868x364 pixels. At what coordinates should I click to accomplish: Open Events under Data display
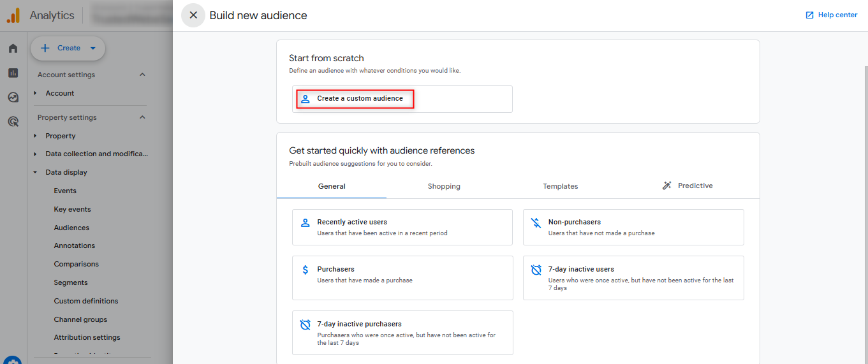[x=65, y=191]
